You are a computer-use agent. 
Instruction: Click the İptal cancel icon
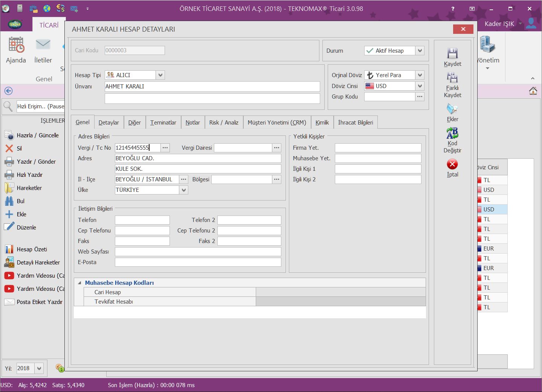coord(452,164)
